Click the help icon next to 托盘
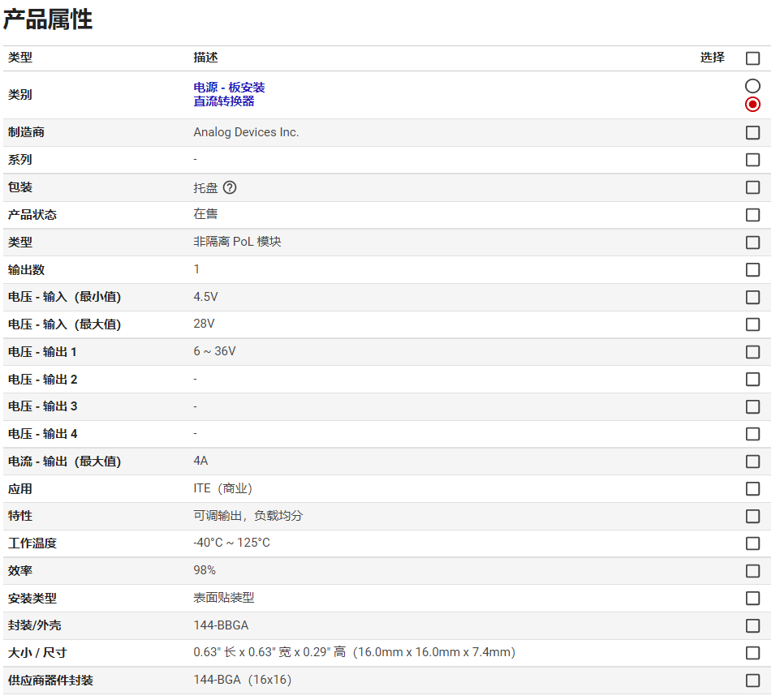 (x=230, y=187)
